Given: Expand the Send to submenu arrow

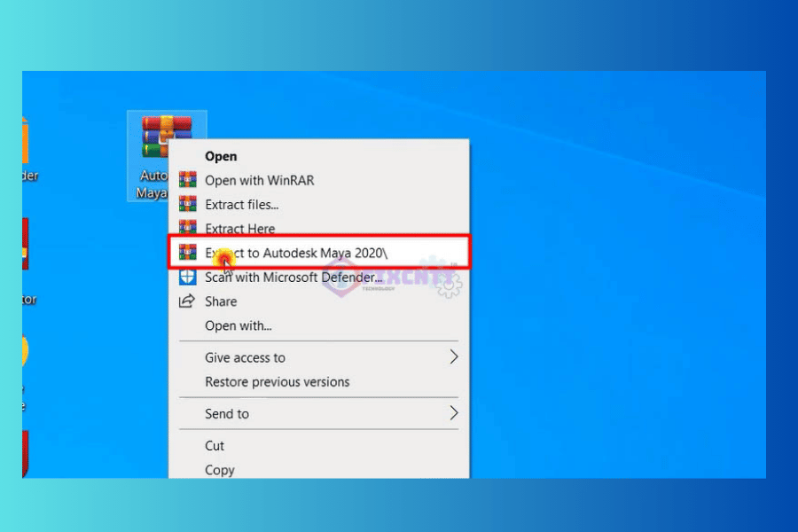Looking at the screenshot, I should (x=453, y=413).
